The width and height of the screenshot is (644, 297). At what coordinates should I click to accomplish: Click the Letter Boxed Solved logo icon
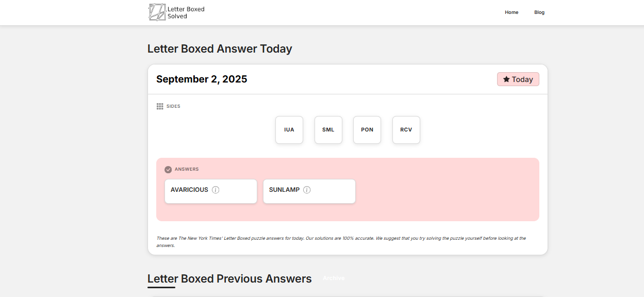tap(157, 12)
